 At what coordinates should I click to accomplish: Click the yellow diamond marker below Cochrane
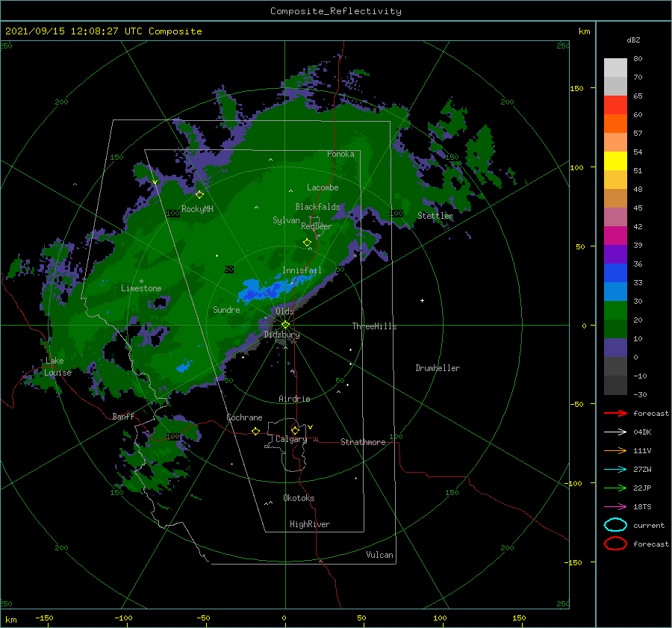[255, 431]
